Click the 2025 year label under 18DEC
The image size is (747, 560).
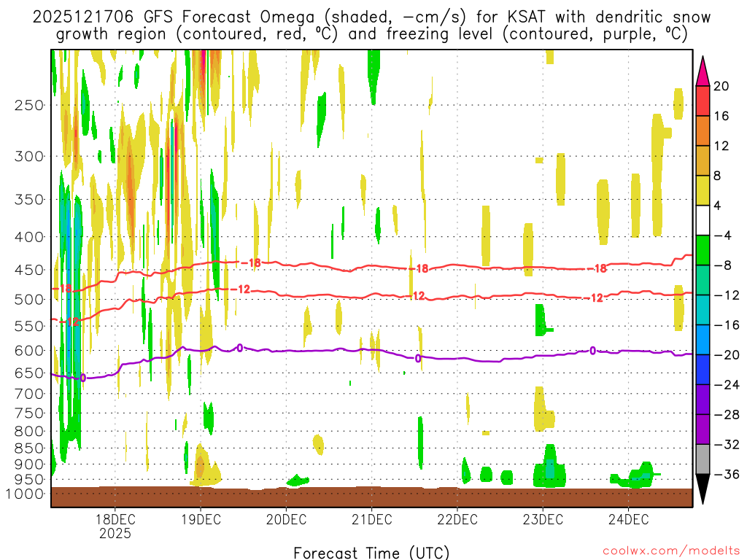tap(115, 534)
